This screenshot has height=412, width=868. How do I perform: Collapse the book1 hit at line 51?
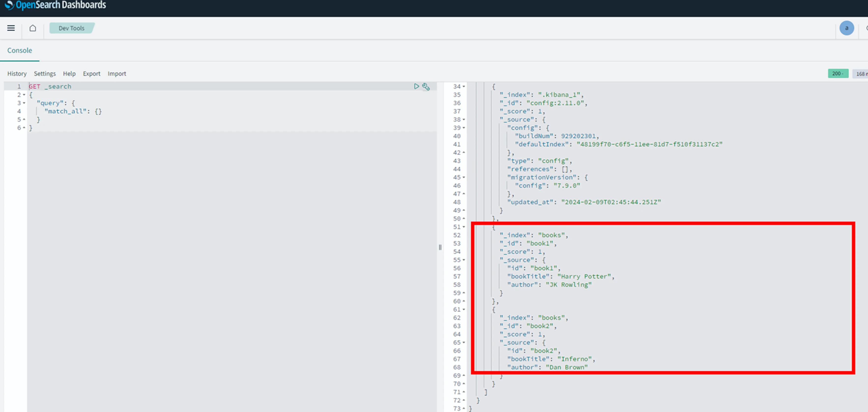(x=464, y=227)
